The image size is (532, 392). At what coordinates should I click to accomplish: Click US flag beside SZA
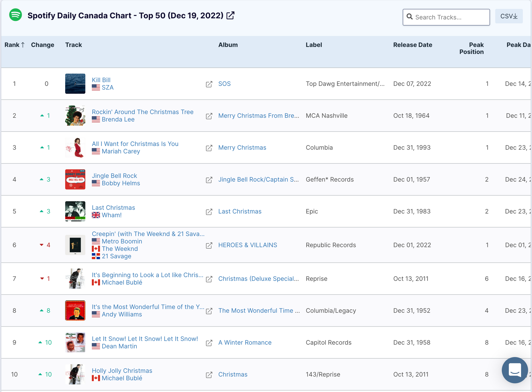tap(96, 87)
